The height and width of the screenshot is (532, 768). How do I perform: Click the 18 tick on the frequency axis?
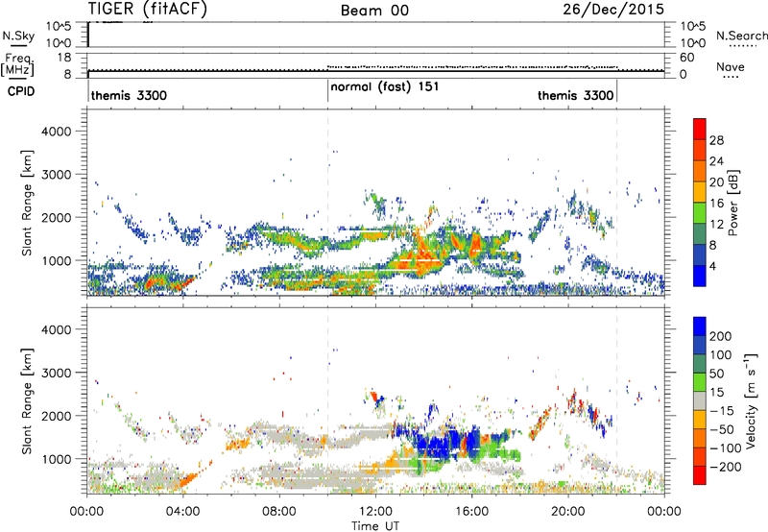(x=64, y=58)
